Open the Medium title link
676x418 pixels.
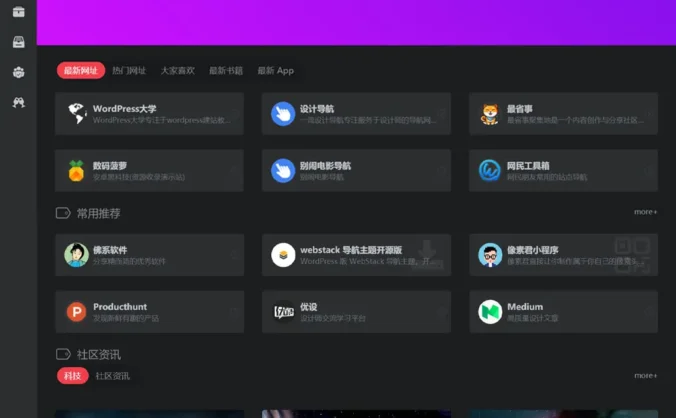[x=525, y=306]
